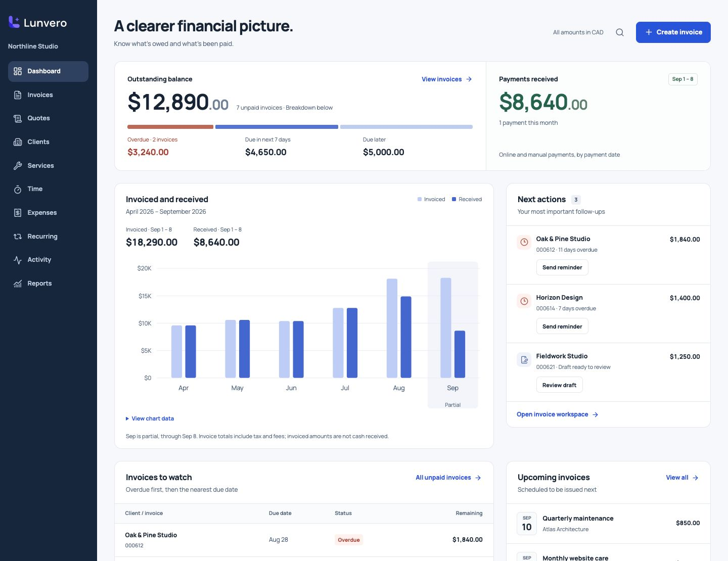Select Expenses in the sidebar

[x=48, y=213]
